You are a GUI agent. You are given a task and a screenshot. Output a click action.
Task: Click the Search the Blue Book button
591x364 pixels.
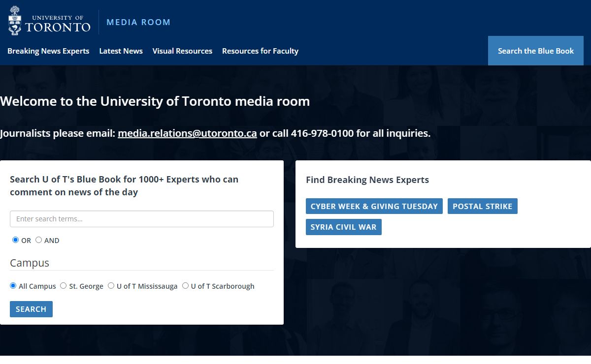coord(536,51)
